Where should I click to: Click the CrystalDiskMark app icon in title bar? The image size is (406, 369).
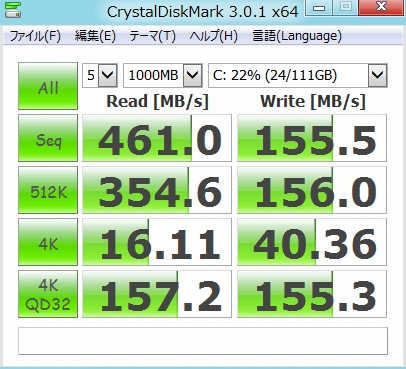tap(13, 9)
